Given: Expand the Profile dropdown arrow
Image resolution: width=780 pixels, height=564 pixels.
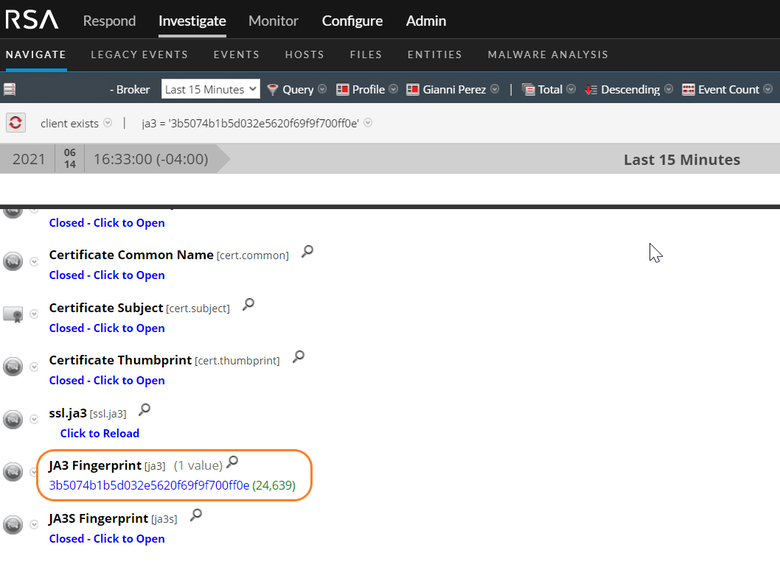Looking at the screenshot, I should coord(393,89).
